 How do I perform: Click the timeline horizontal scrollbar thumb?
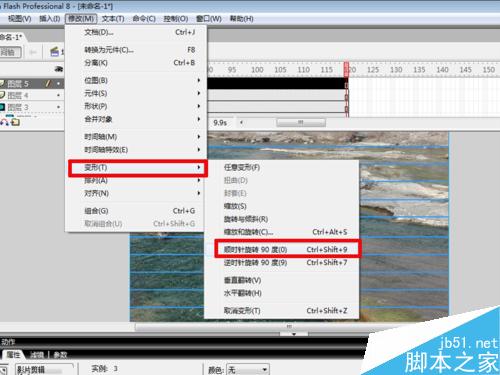pyautogui.click(x=301, y=123)
